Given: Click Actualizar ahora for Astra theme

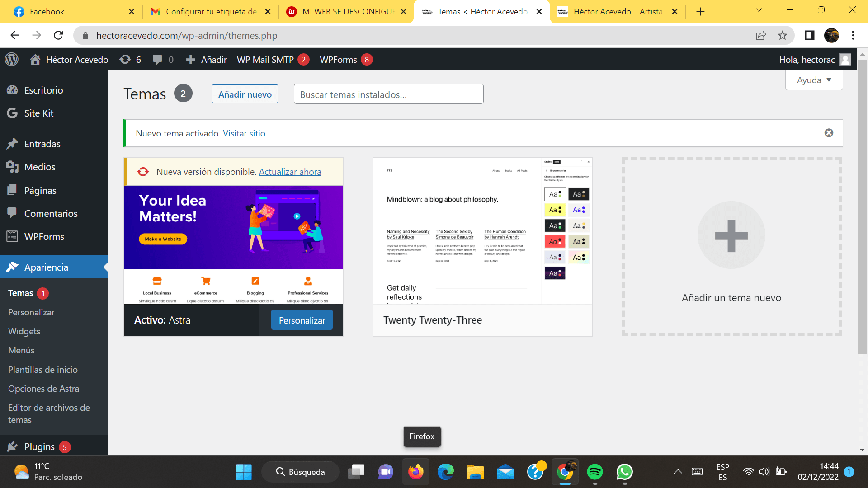Looking at the screenshot, I should click(x=290, y=172).
